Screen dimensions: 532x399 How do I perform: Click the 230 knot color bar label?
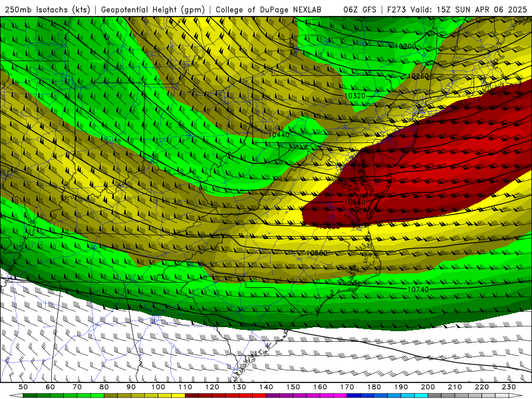coord(509,387)
